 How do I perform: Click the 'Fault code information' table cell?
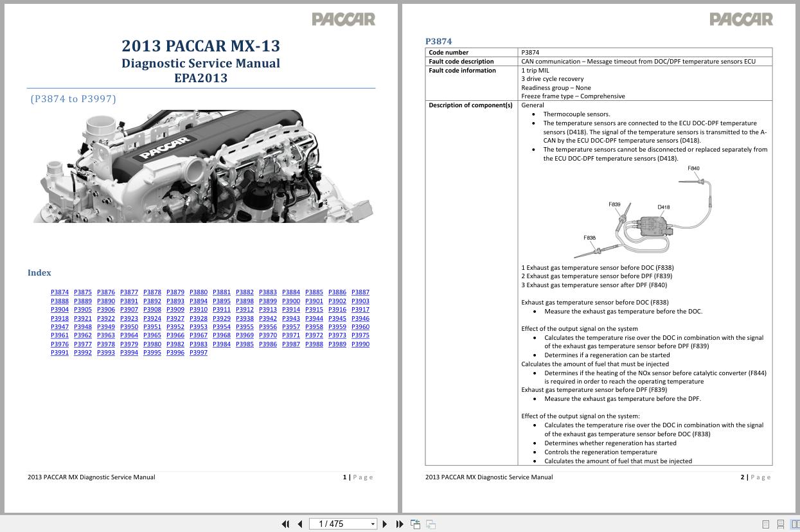[x=472, y=84]
